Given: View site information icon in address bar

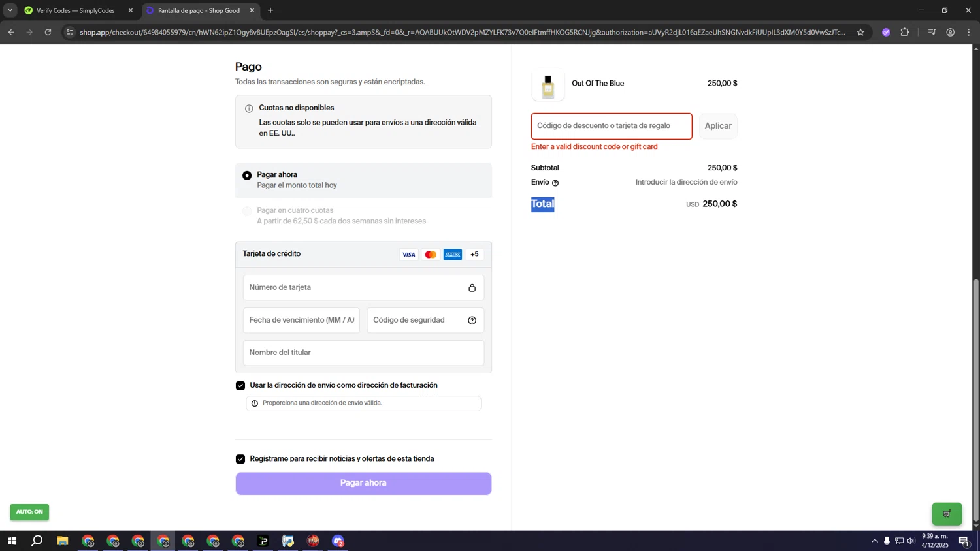Looking at the screenshot, I should [70, 32].
